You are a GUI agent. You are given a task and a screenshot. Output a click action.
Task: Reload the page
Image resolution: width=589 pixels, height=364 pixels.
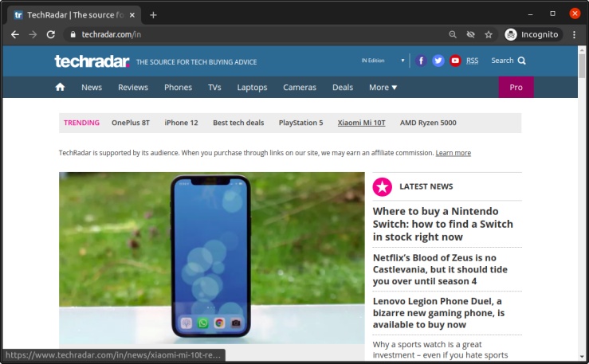51,34
